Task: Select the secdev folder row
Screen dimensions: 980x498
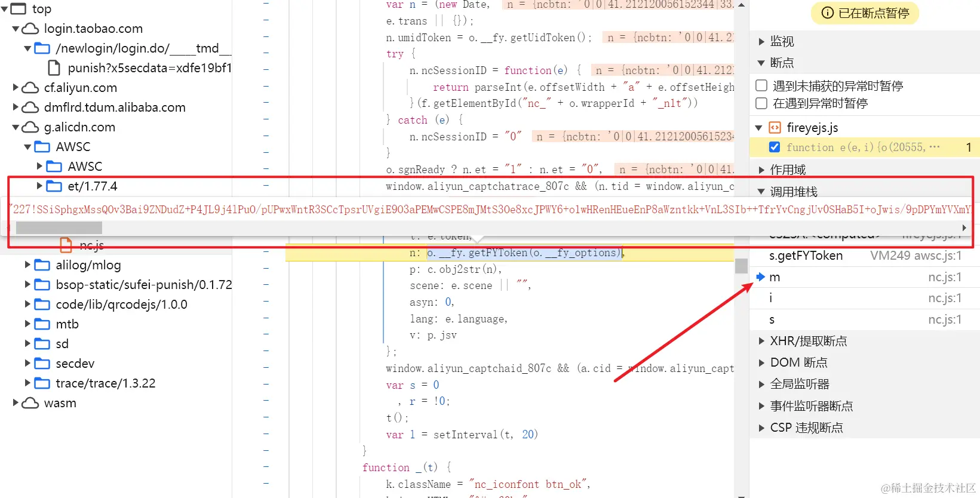Action: [x=116, y=364]
